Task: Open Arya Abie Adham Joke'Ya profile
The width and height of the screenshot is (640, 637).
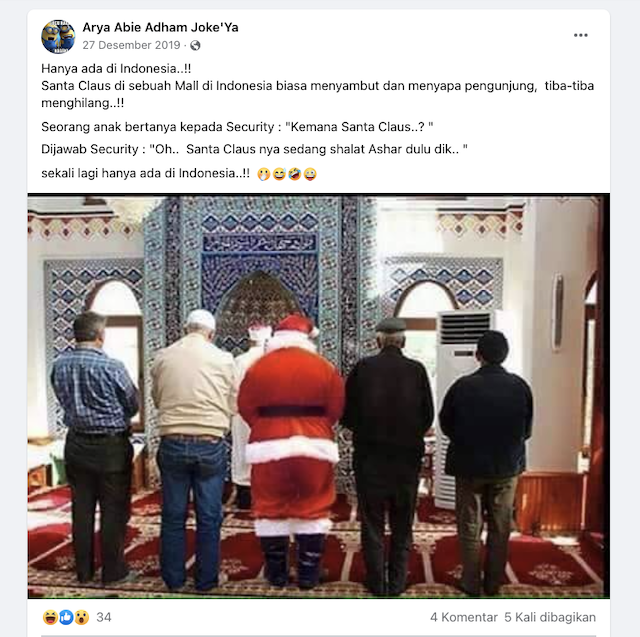Action: point(160,27)
